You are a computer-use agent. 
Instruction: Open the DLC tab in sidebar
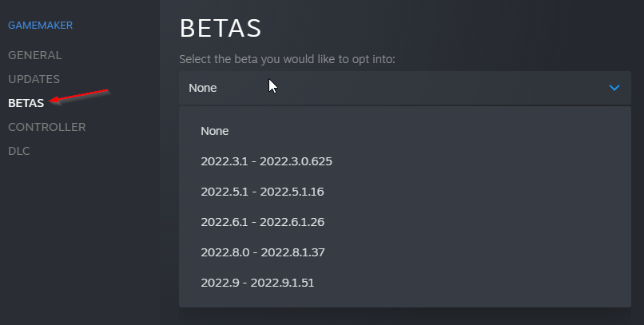[x=19, y=151]
